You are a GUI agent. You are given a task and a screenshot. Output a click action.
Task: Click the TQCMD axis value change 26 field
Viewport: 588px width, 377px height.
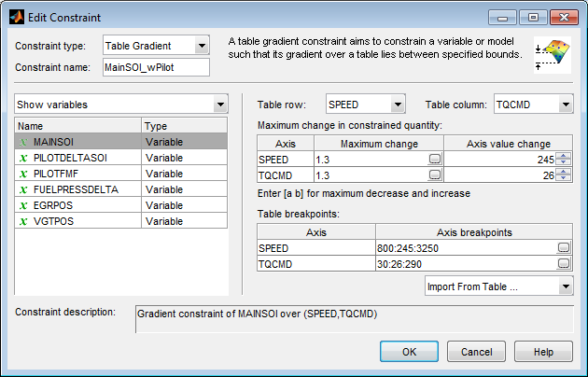coord(500,175)
